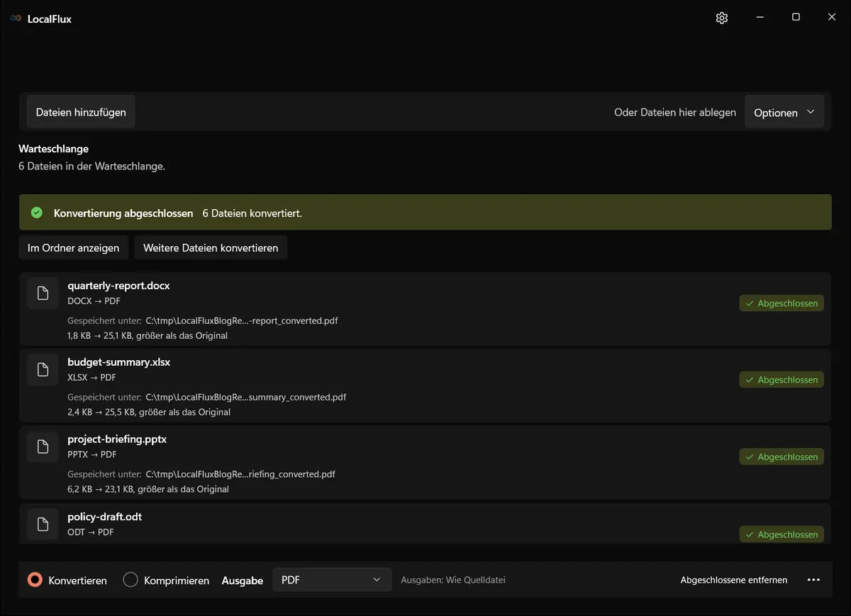Click the file icon for project-briefing.pptx

[x=43, y=447]
